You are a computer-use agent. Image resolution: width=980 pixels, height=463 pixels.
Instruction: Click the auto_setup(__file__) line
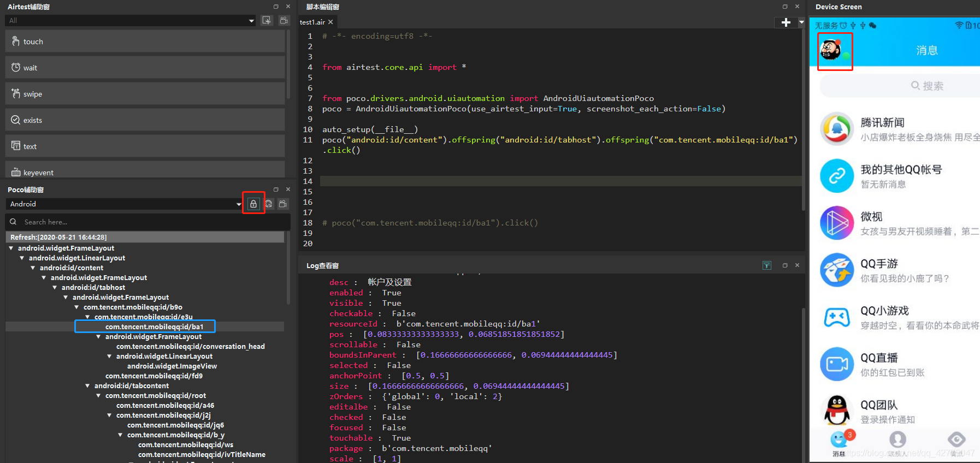click(370, 129)
